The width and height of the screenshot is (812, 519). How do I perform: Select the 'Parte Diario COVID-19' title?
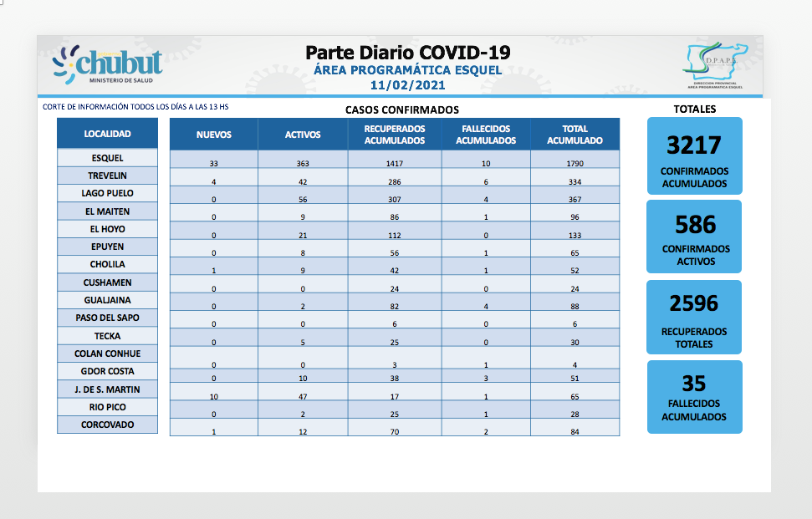(407, 53)
